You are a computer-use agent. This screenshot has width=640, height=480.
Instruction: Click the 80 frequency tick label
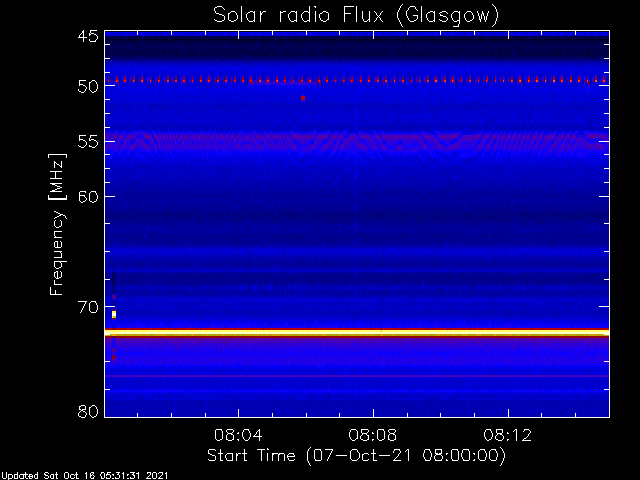[x=88, y=411]
